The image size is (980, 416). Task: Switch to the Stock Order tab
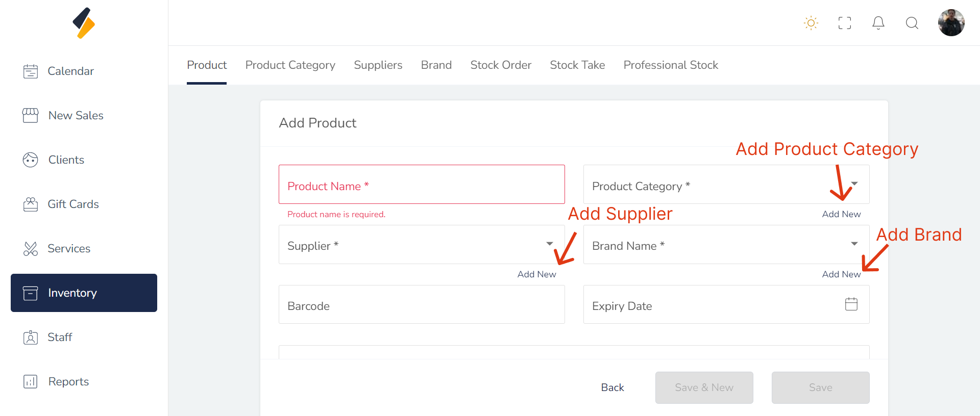point(501,65)
